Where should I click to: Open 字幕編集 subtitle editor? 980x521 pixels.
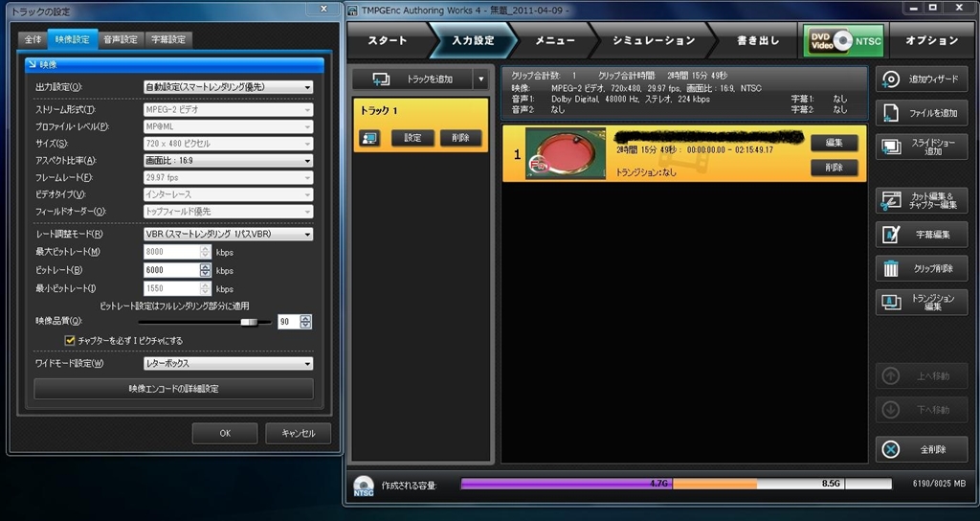[922, 235]
